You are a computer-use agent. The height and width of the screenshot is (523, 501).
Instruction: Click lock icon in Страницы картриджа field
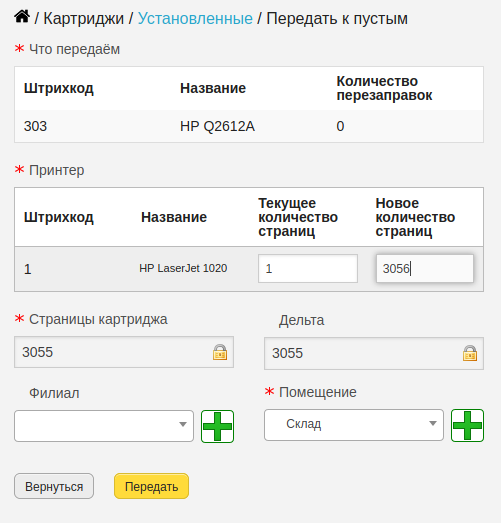(220, 352)
